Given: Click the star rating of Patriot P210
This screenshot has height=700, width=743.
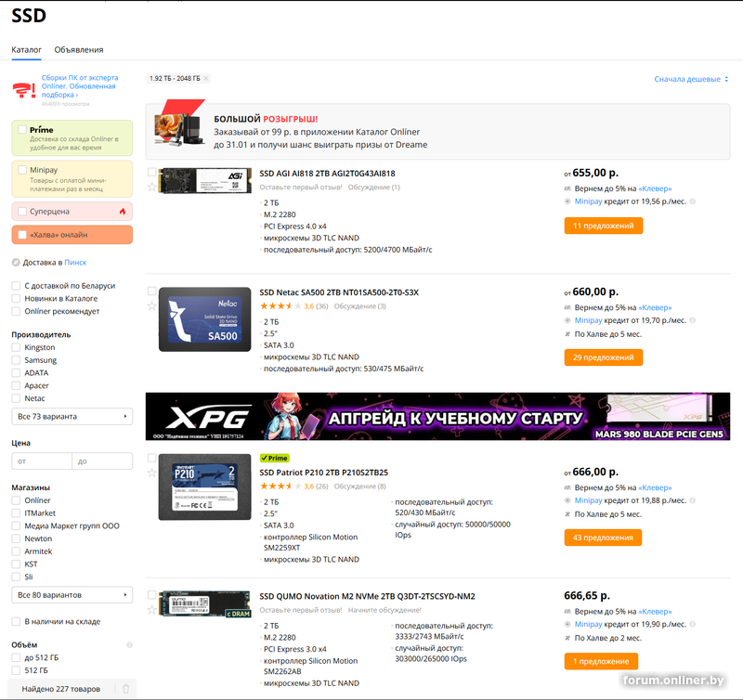Looking at the screenshot, I should tap(280, 486).
